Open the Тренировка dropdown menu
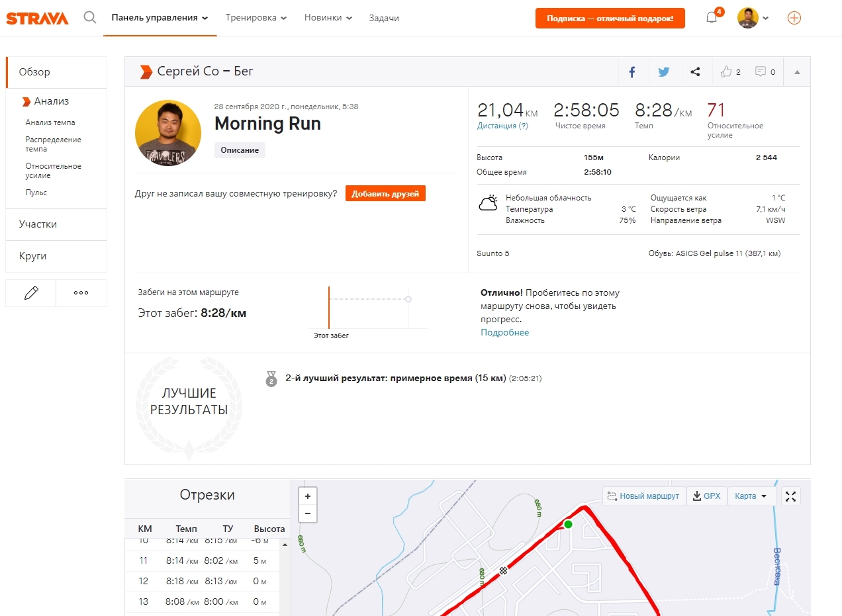The image size is (842, 616). (256, 18)
